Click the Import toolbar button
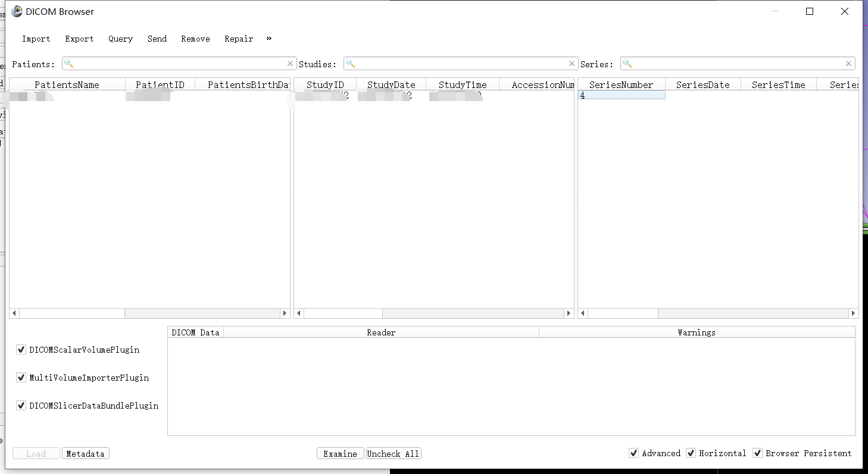 pyautogui.click(x=36, y=39)
